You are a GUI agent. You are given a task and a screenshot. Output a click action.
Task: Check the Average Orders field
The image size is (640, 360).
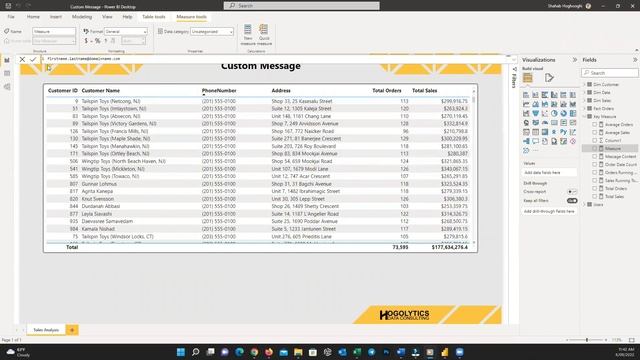click(595, 124)
